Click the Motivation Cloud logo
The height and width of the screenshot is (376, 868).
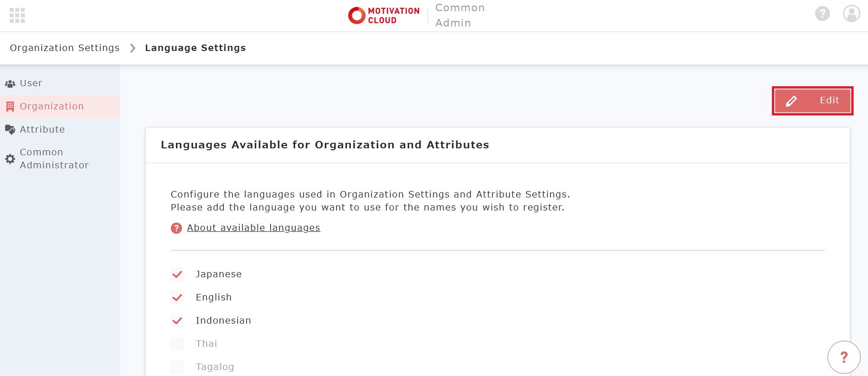384,15
